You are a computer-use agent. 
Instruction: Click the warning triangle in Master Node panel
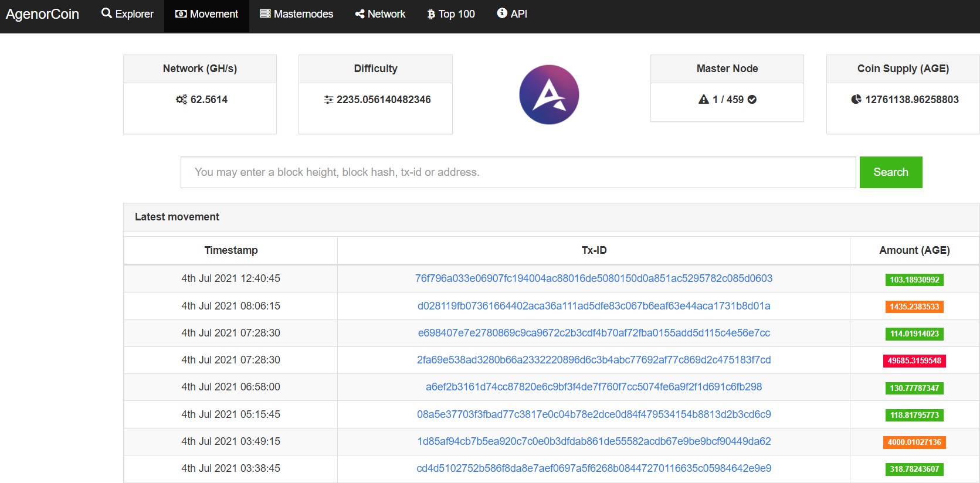[704, 100]
